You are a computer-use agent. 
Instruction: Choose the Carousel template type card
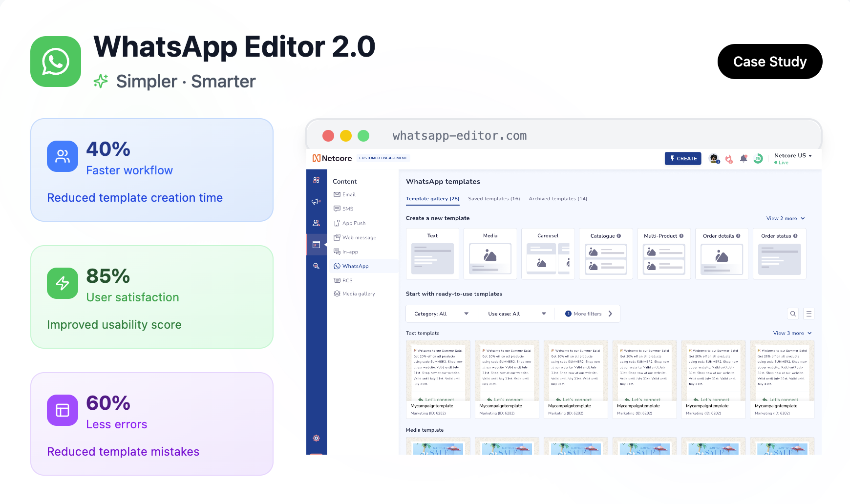click(548, 254)
